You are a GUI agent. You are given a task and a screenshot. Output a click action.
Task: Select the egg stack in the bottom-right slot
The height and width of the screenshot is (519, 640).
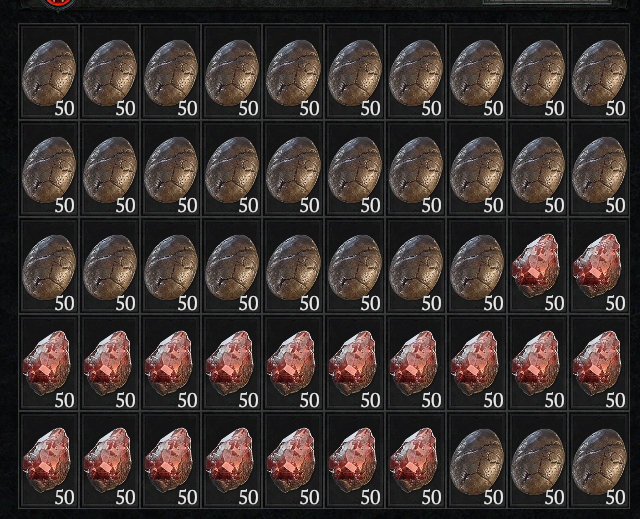[599, 460]
